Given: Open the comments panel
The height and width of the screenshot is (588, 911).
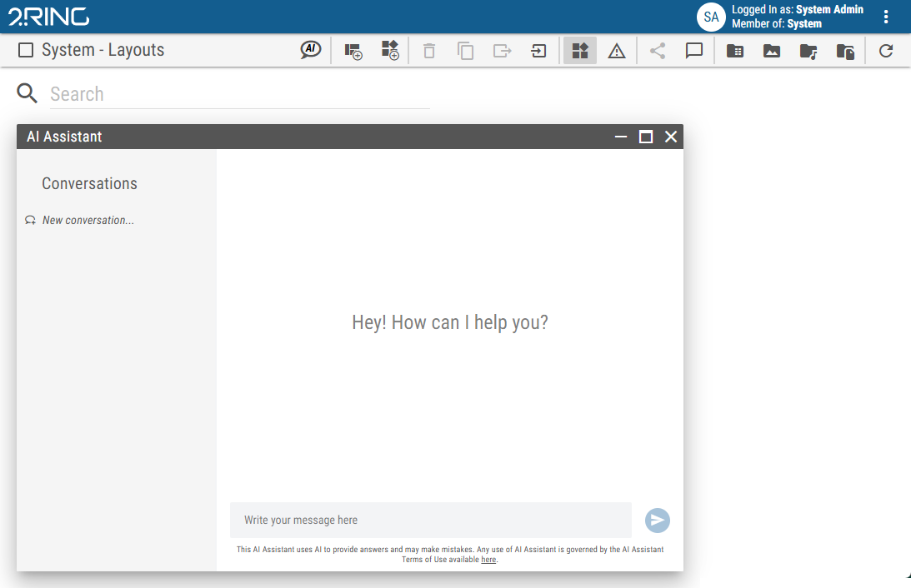Looking at the screenshot, I should click(x=694, y=51).
